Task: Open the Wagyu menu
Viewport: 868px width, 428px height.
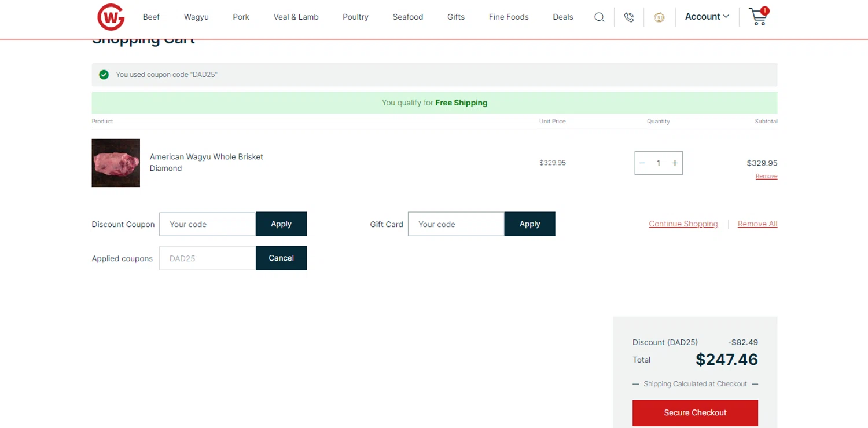Action: pyautogui.click(x=196, y=17)
